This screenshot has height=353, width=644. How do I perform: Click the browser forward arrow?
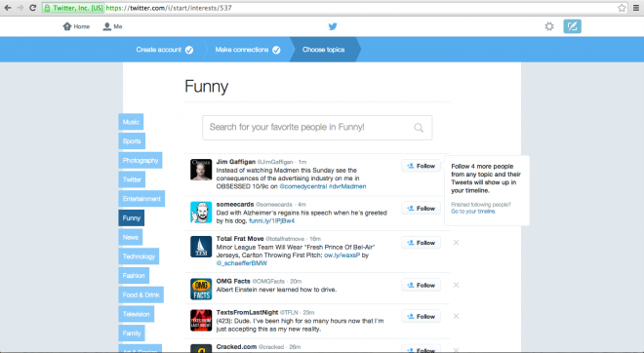20,8
